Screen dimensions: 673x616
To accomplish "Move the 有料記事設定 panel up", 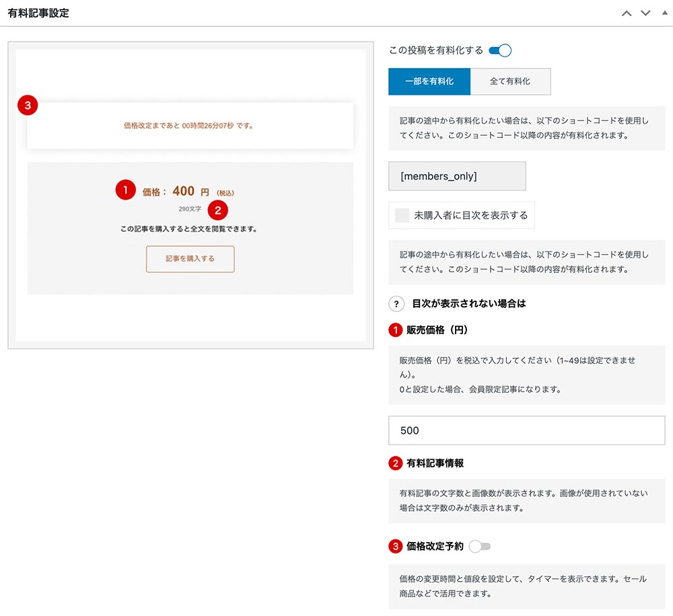I will tap(627, 13).
